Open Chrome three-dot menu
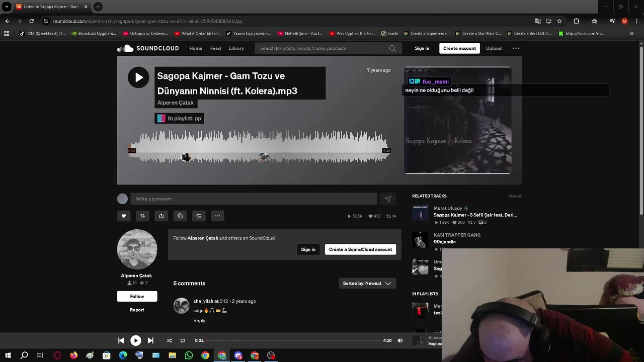This screenshot has width=644, height=362. click(636, 21)
